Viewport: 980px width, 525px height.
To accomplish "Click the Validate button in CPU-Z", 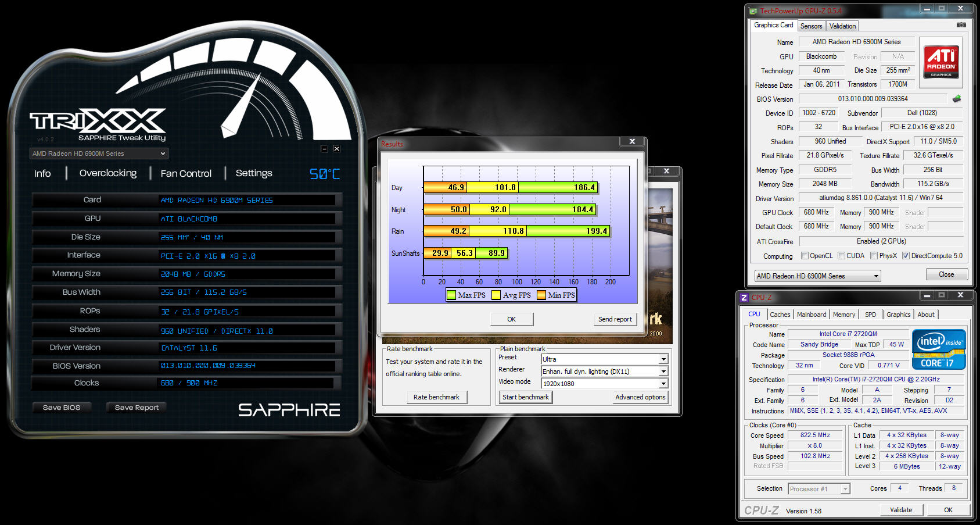I will [x=901, y=510].
